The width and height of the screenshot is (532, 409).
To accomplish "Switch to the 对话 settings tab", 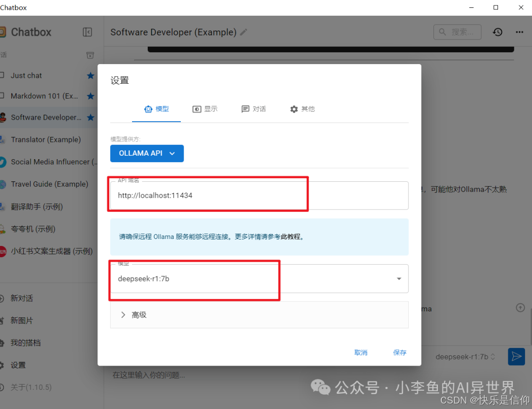I will [x=254, y=109].
